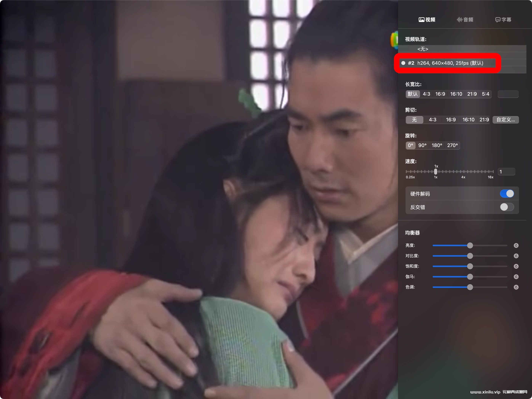The width and height of the screenshot is (532, 399).
Task: Set aspect ratio to 21:9
Action: (472, 94)
